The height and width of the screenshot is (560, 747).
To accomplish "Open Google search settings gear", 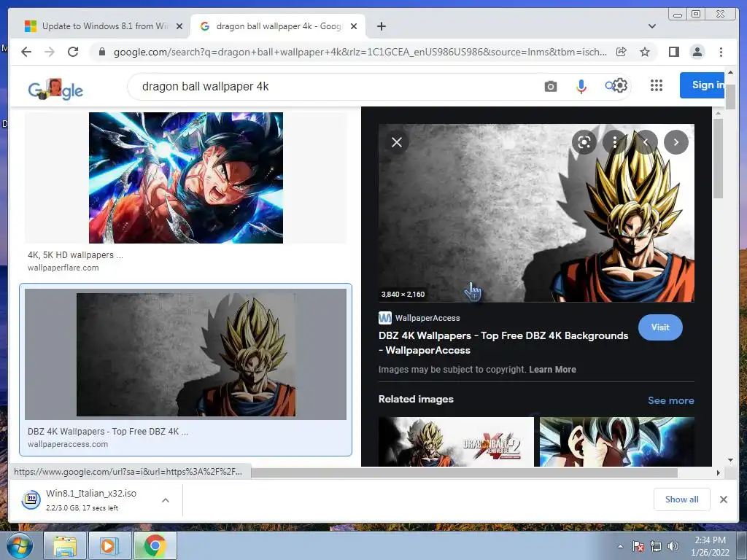I will click(620, 86).
